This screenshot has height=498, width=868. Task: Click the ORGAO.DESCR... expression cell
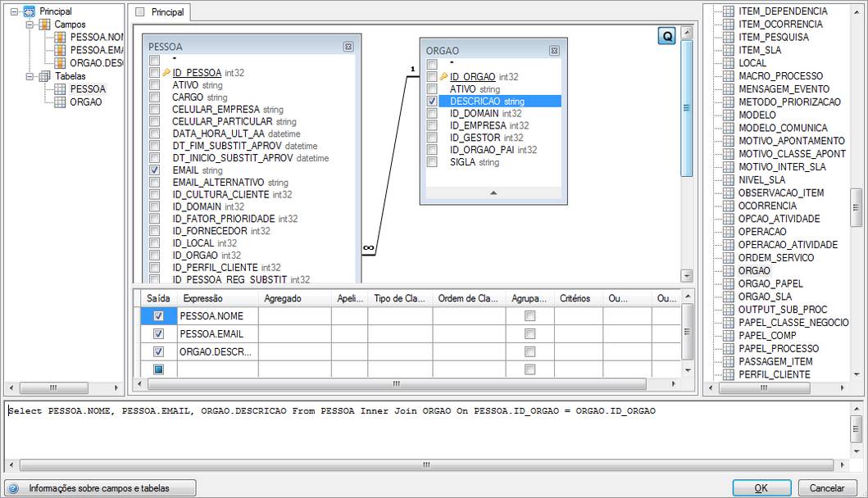(x=217, y=352)
